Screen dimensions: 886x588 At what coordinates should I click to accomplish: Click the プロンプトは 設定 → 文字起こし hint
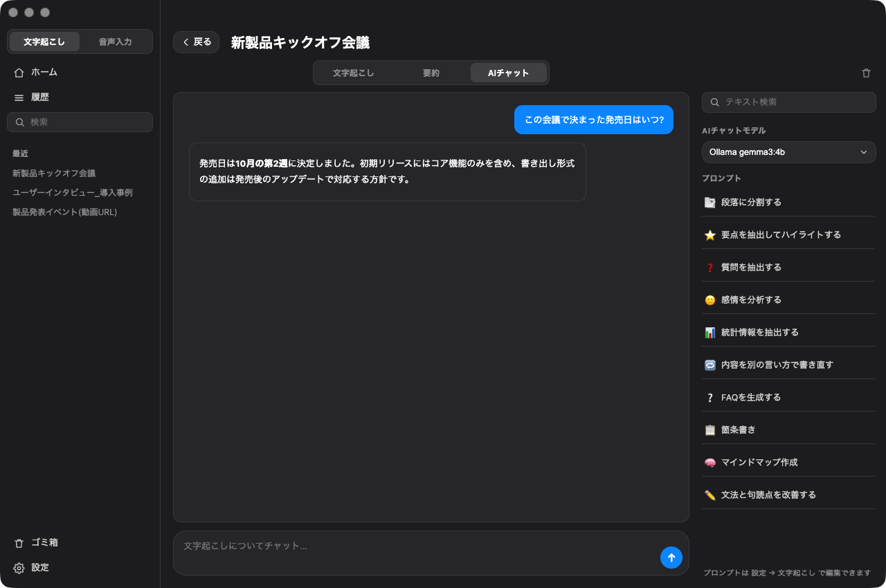[x=787, y=573]
